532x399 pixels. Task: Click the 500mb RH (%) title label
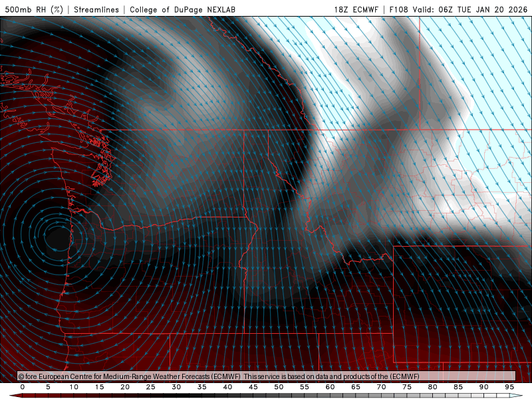point(35,10)
